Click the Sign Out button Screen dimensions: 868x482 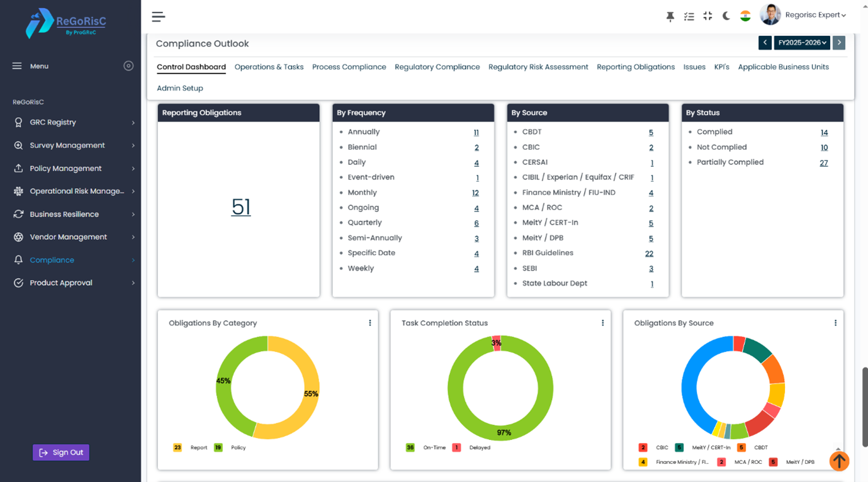(x=61, y=452)
